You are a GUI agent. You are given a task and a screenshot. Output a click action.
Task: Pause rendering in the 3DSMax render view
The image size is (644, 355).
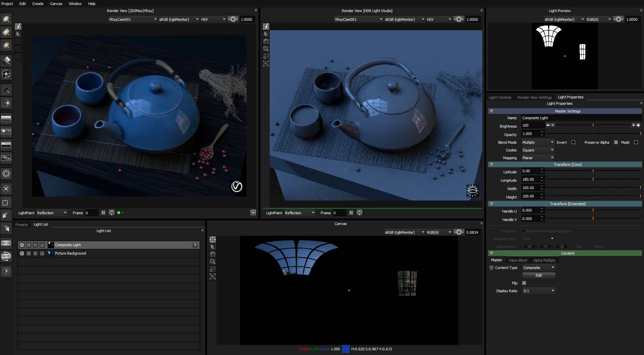coord(103,213)
